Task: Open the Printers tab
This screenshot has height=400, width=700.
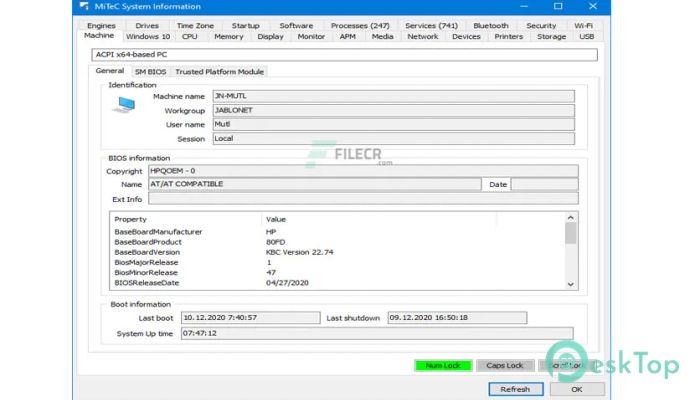Action: point(508,37)
